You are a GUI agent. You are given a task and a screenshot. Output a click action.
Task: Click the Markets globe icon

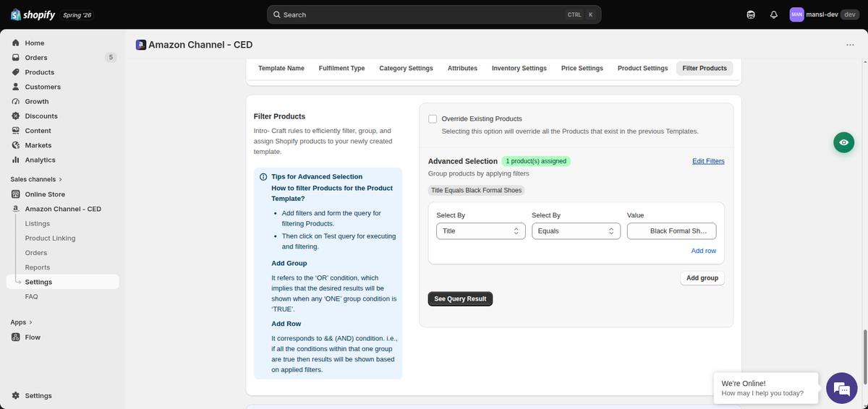click(16, 145)
